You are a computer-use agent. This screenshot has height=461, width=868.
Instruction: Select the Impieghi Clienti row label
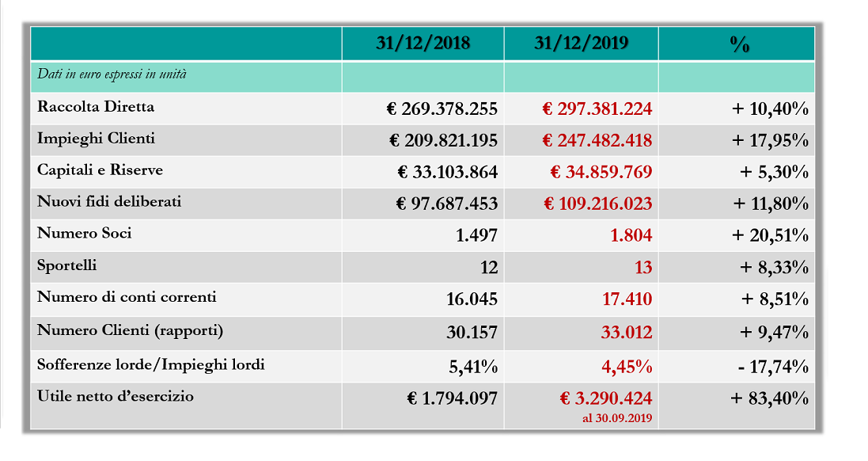pos(96,139)
